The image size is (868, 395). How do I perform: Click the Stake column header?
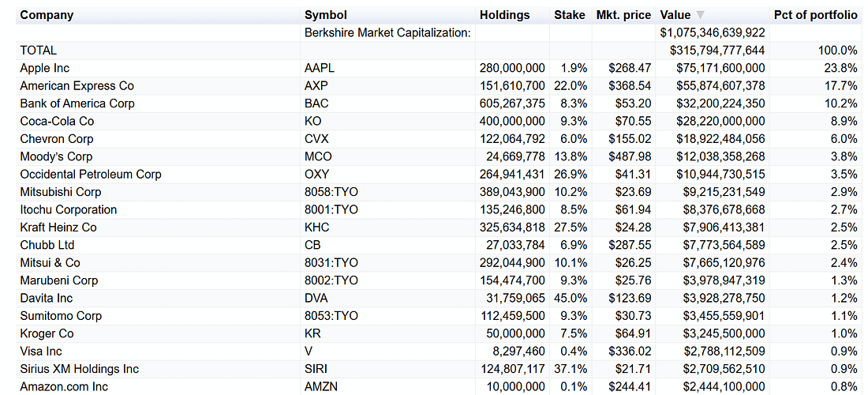569,15
